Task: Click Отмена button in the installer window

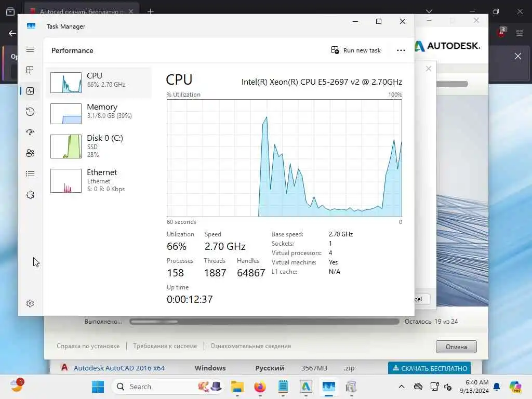Action: click(456, 347)
